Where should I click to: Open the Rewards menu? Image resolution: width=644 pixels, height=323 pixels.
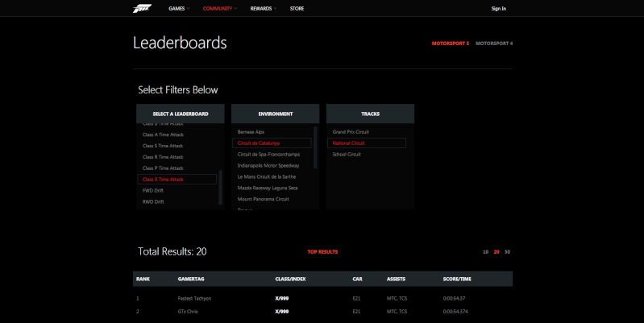click(x=261, y=9)
